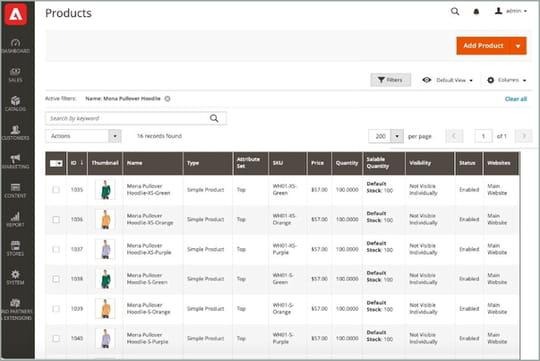Click the S-Purple hoodie thumbnail
Screen dimensions: 540x361
coord(105,338)
